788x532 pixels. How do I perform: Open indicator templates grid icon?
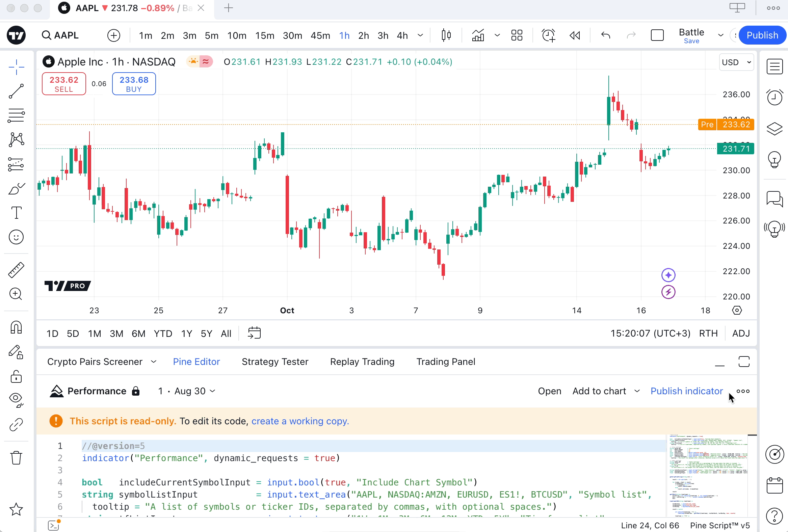tap(517, 35)
